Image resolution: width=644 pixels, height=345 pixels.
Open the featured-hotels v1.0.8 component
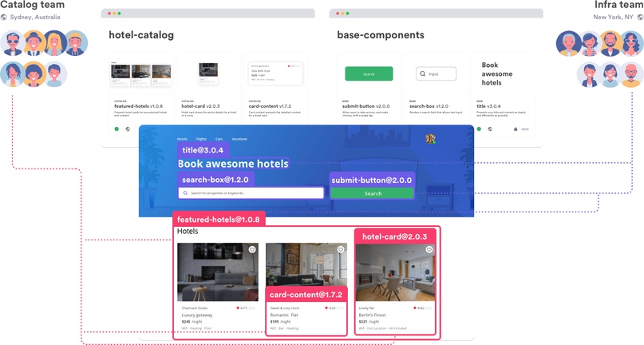(138, 106)
